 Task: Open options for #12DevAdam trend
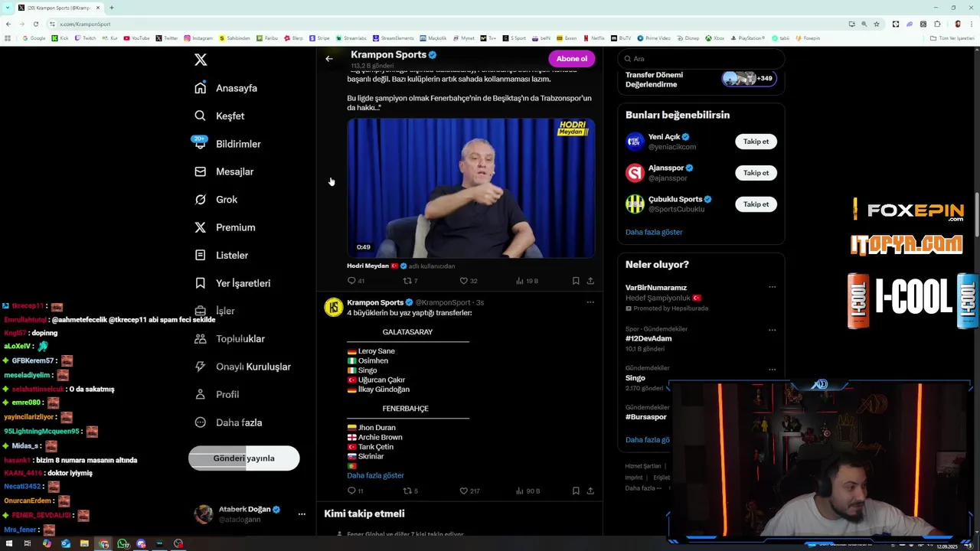772,331
